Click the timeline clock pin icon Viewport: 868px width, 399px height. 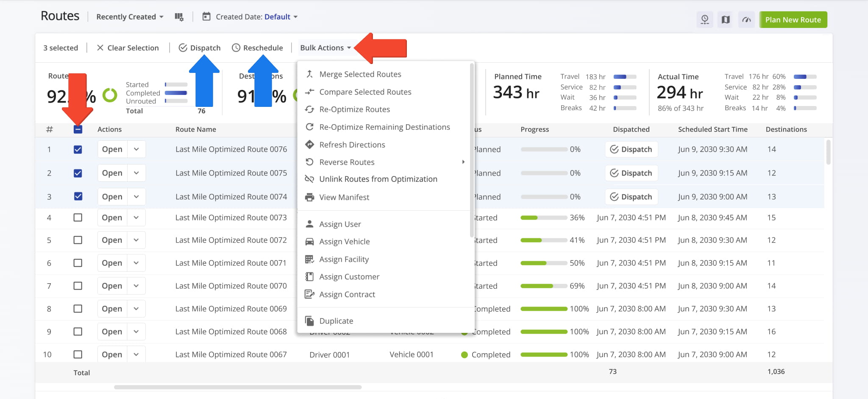pyautogui.click(x=705, y=20)
